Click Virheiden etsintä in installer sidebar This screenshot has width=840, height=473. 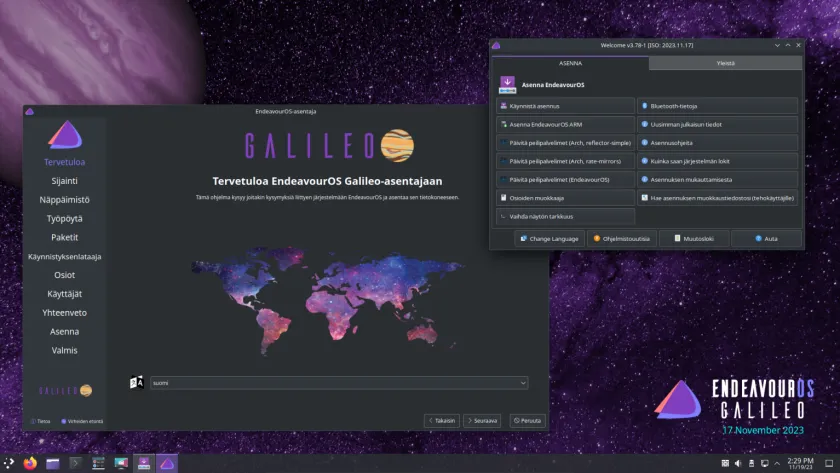82,422
